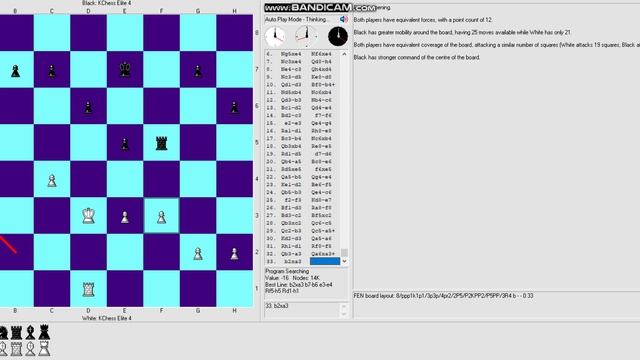Click the '33. b2xa3' move entry box

pos(301,310)
